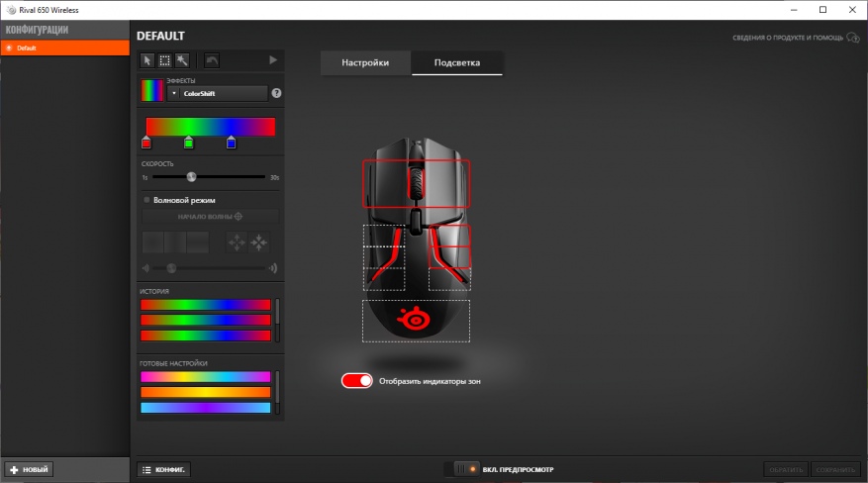Click the wave width slider handle
This screenshot has width=868, height=483.
pos(171,268)
